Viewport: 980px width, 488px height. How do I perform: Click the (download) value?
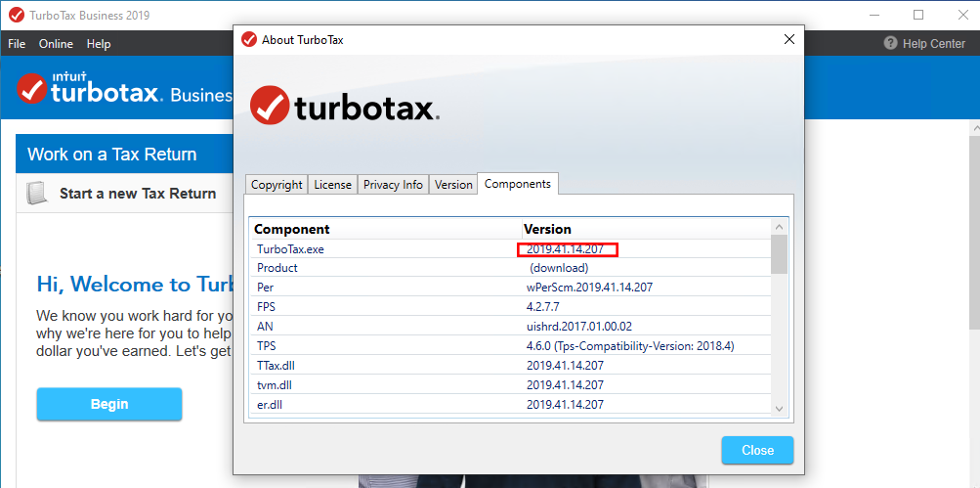[x=560, y=268]
